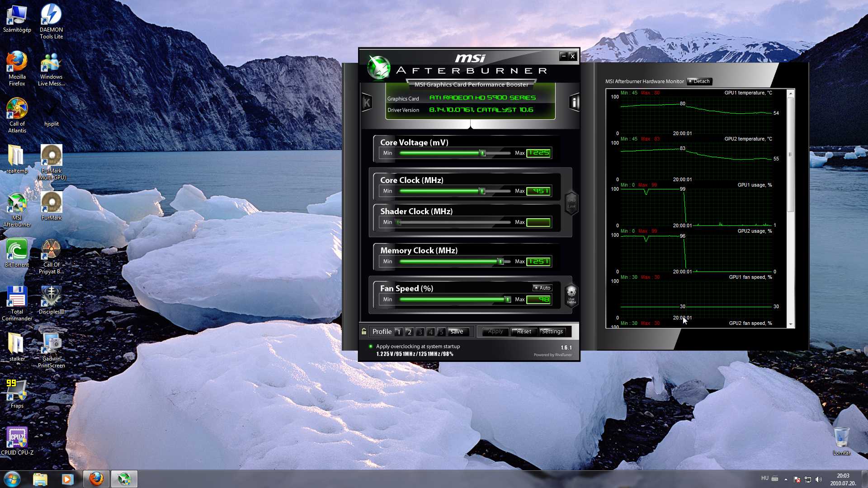
Task: Open FurMark (Multi-GPU) desktop shortcut
Action: coord(51,163)
